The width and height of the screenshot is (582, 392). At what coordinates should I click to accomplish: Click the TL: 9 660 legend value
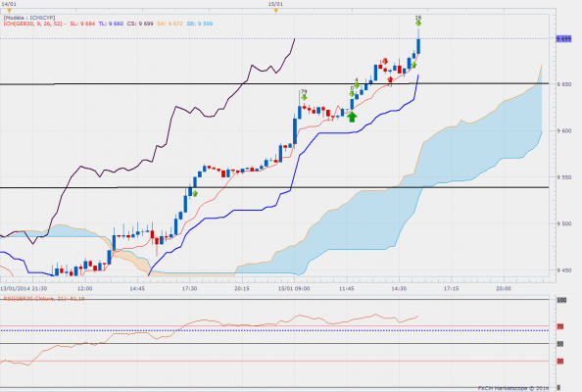[111, 24]
